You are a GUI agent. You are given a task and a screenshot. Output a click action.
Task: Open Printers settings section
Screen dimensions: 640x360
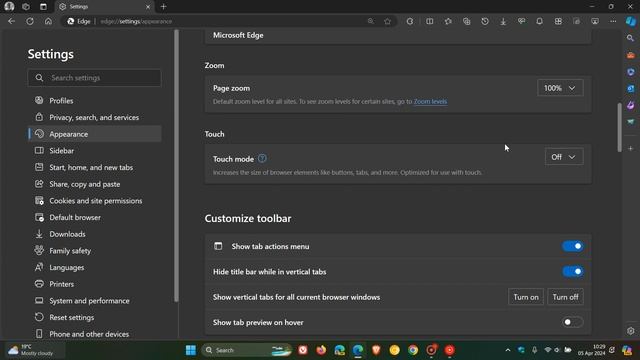[x=95, y=284]
